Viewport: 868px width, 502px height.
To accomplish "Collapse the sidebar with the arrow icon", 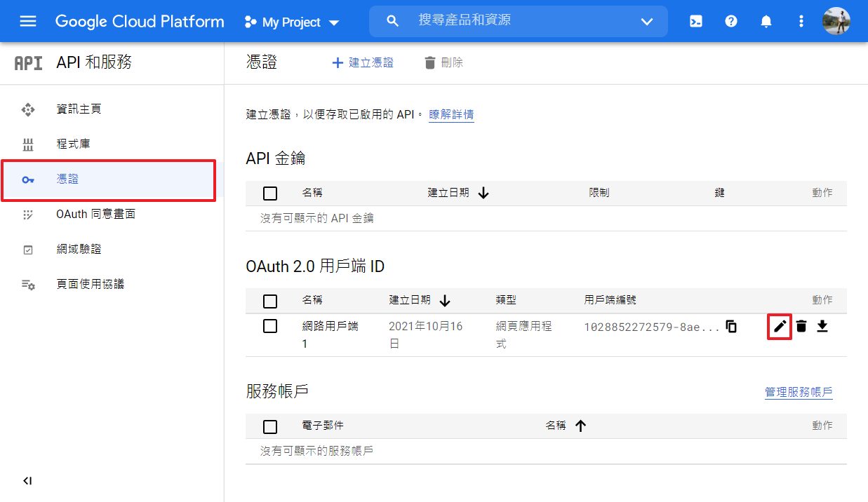I will pyautogui.click(x=27, y=481).
